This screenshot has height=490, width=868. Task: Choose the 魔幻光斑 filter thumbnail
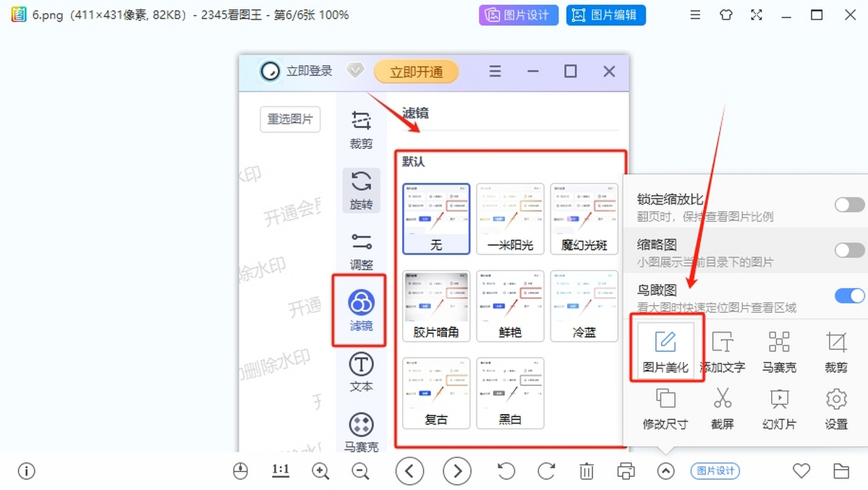click(584, 219)
